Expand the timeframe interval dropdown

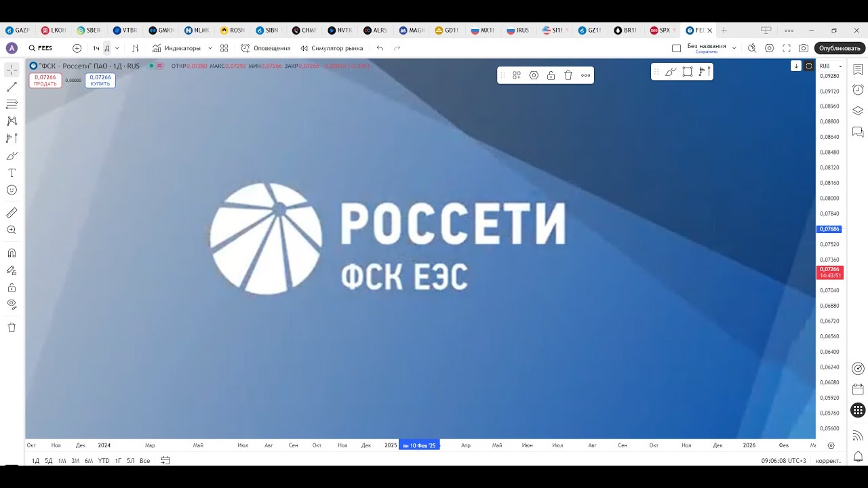117,48
